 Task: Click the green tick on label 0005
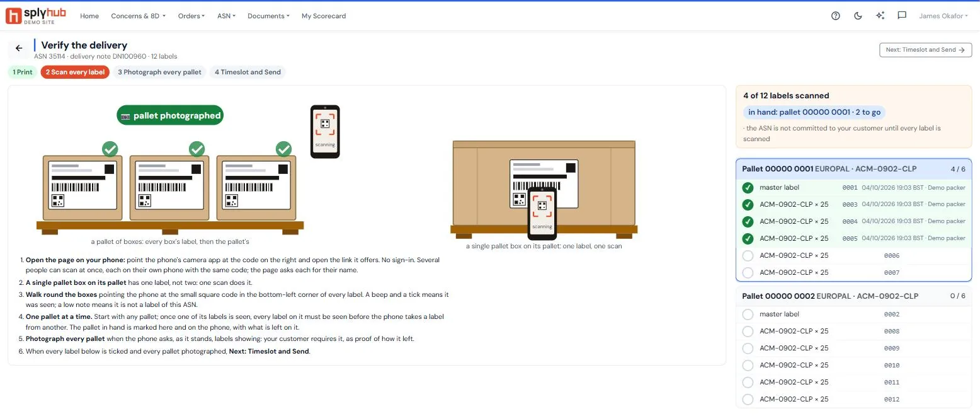coord(748,238)
